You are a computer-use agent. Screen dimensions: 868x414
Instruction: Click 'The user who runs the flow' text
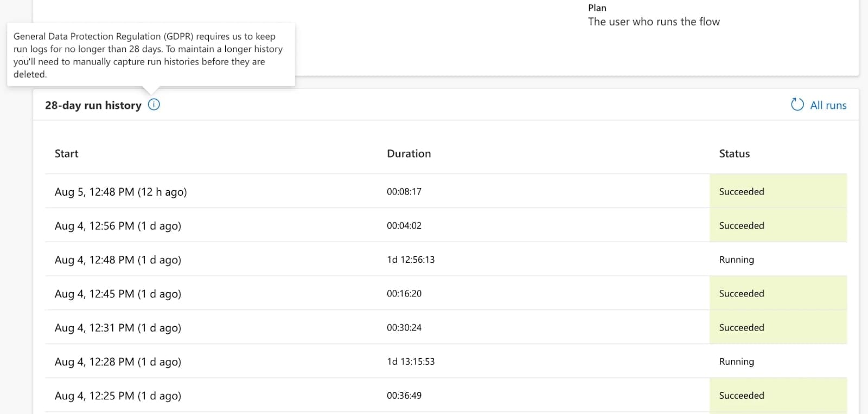(654, 22)
